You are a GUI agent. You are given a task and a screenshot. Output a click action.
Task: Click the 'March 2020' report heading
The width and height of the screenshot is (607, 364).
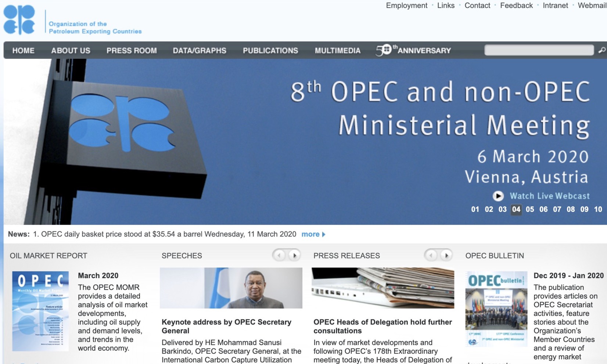click(x=98, y=276)
